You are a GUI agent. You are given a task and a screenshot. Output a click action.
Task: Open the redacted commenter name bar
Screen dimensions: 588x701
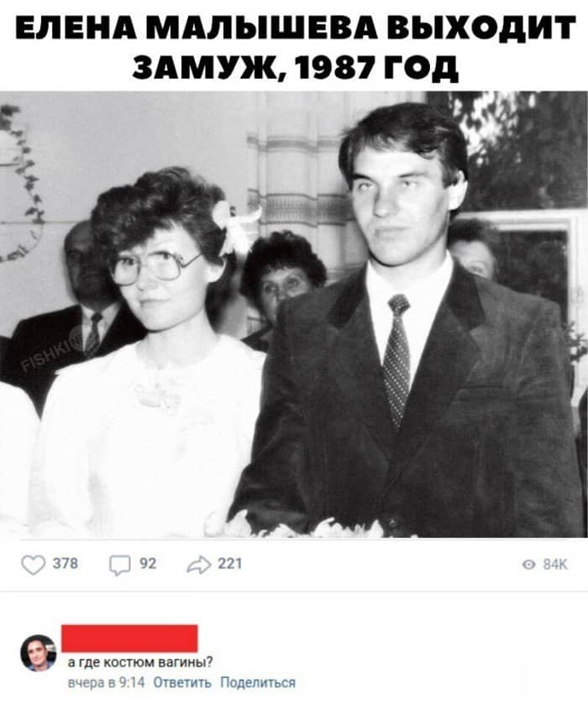[x=129, y=638]
